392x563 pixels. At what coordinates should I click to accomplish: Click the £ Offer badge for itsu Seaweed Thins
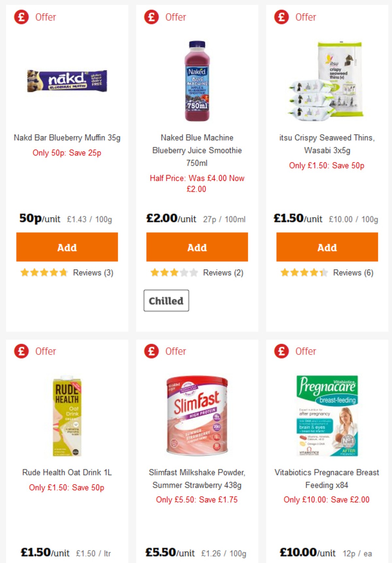281,17
